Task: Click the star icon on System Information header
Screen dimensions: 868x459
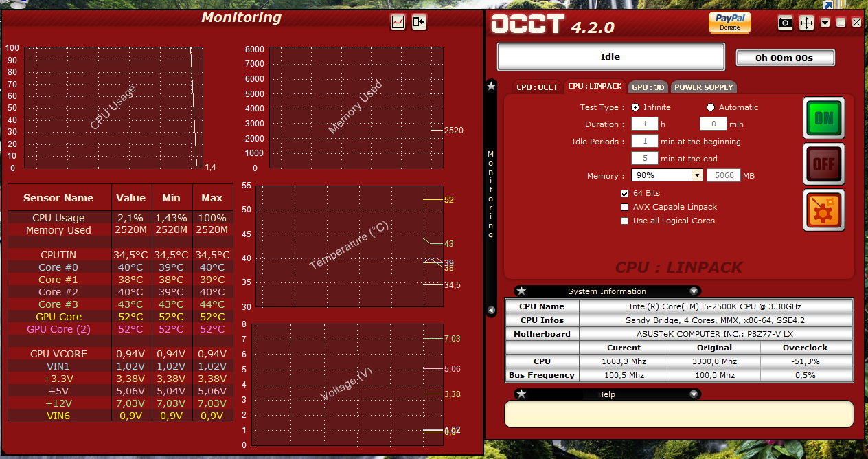Action: coord(522,291)
